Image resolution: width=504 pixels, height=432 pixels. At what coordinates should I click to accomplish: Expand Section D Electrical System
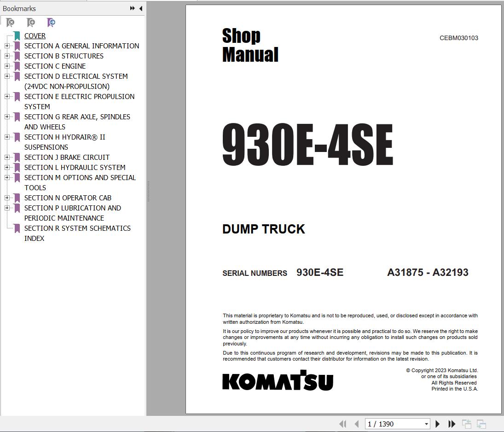click(x=7, y=76)
